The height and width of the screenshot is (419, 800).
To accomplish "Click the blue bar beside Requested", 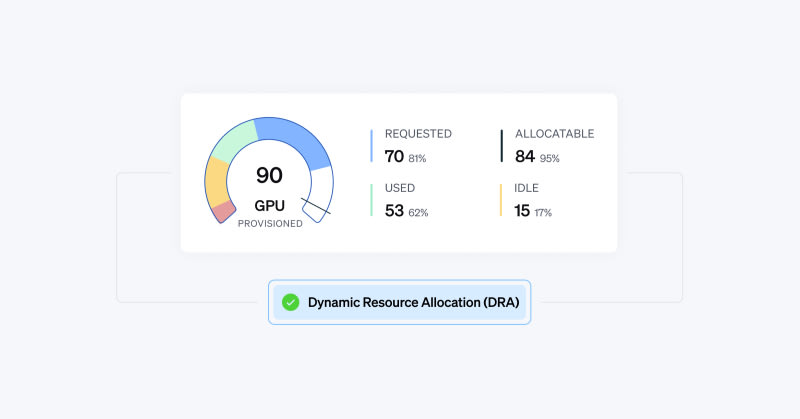I will (x=372, y=145).
